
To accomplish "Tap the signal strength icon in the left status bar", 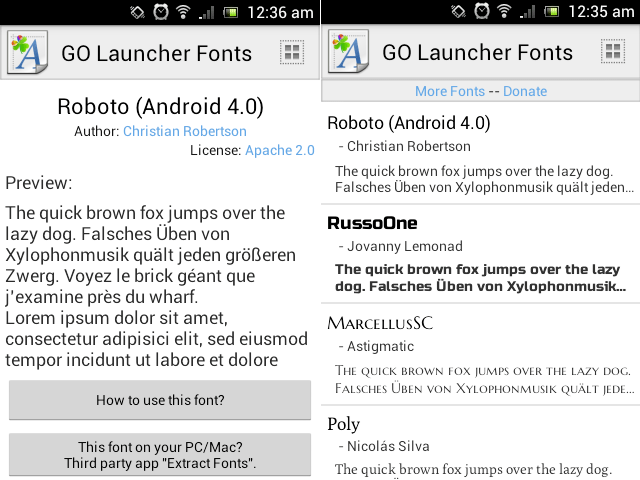I will tap(207, 13).
